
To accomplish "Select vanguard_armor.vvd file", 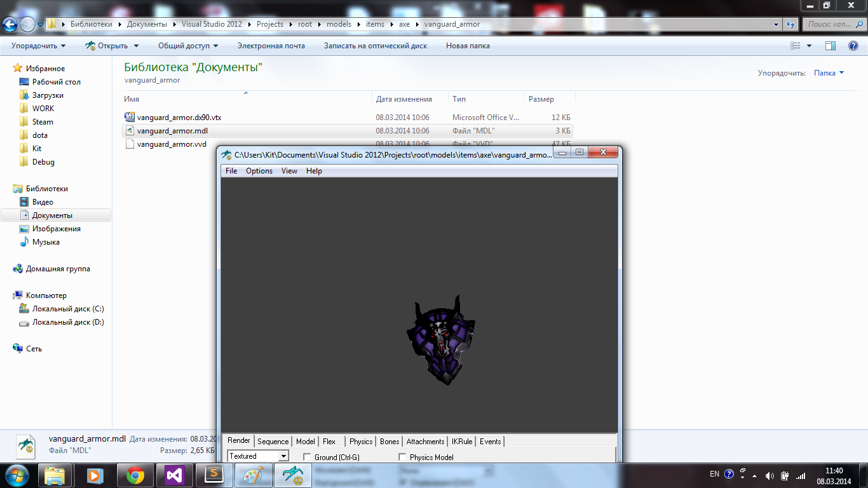I will [172, 144].
